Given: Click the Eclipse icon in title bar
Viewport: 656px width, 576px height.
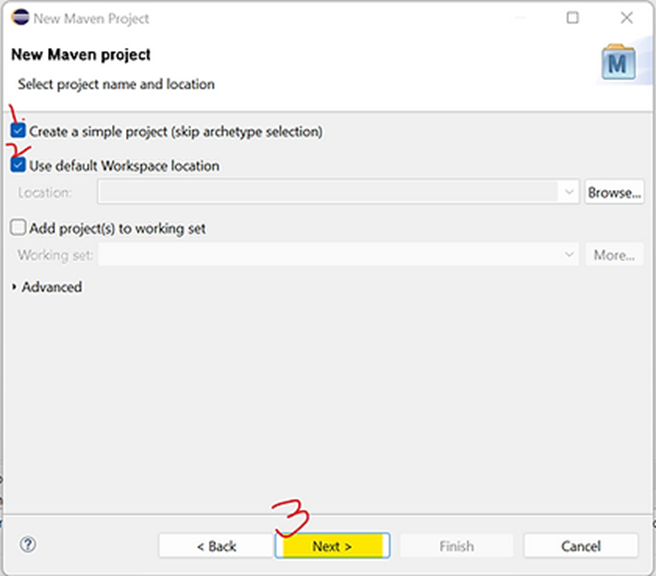Looking at the screenshot, I should [20, 18].
